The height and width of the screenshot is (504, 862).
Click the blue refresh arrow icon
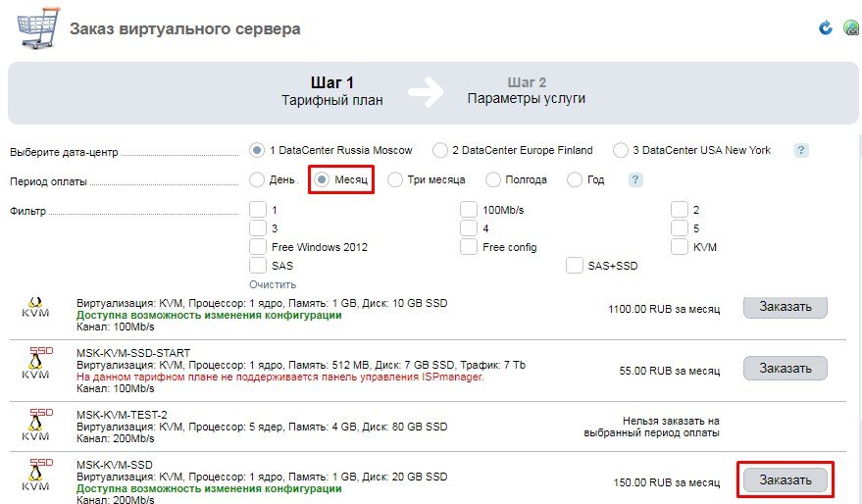coord(826,27)
